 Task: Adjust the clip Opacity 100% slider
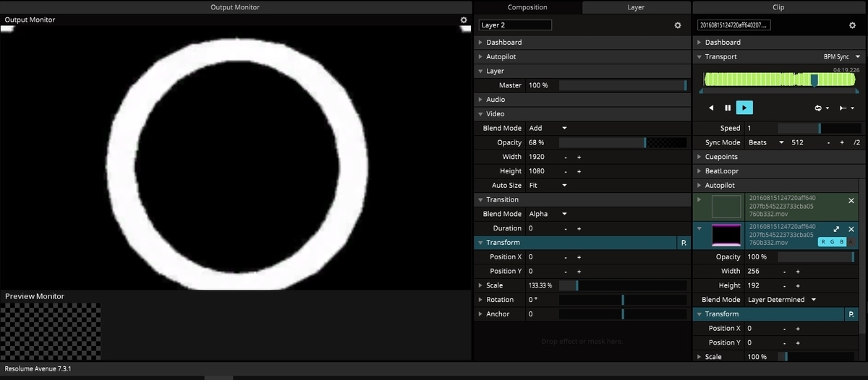[817, 257]
